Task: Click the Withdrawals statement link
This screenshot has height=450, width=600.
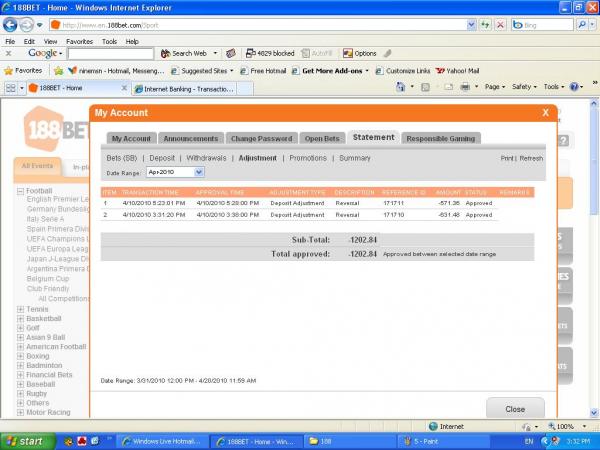Action: click(x=207, y=158)
